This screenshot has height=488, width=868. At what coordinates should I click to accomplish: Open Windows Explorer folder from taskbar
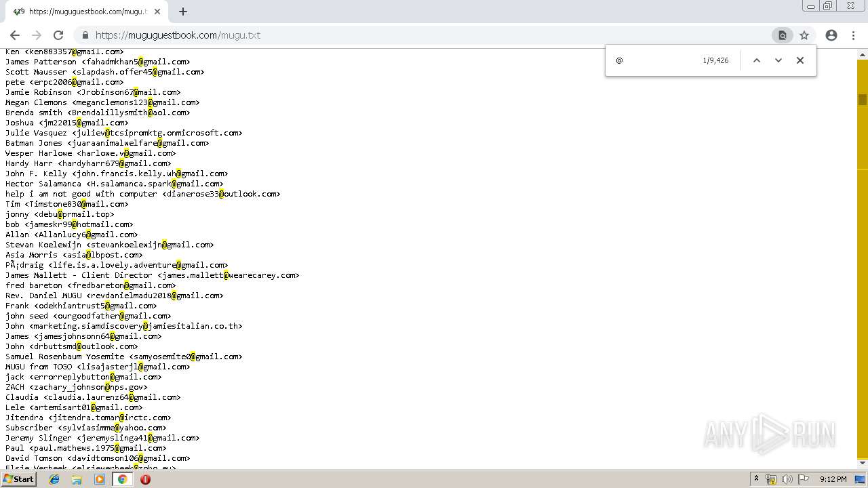pos(77,479)
